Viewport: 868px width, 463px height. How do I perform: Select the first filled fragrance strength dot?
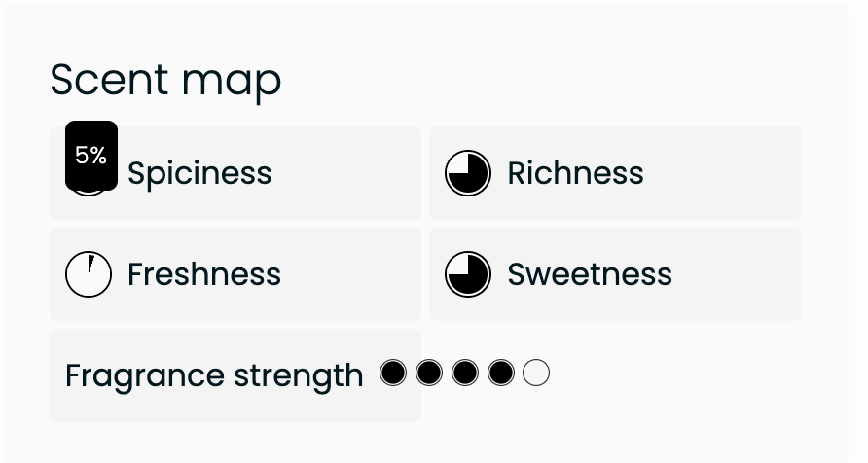click(393, 373)
